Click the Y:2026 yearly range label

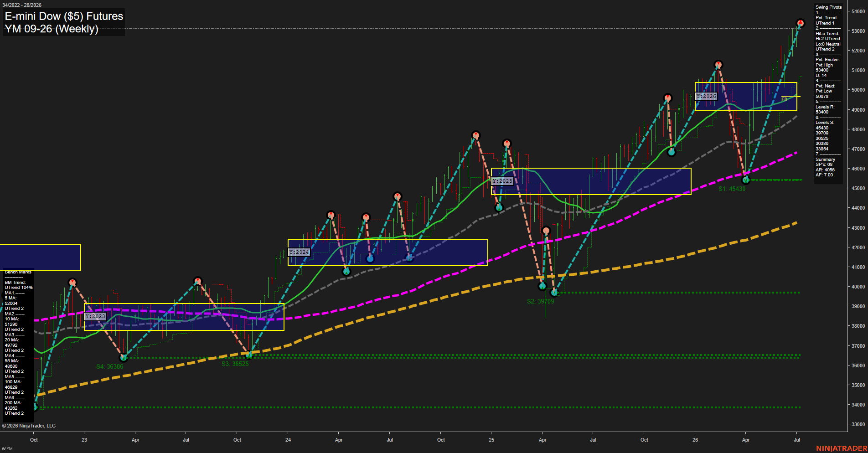coord(706,96)
